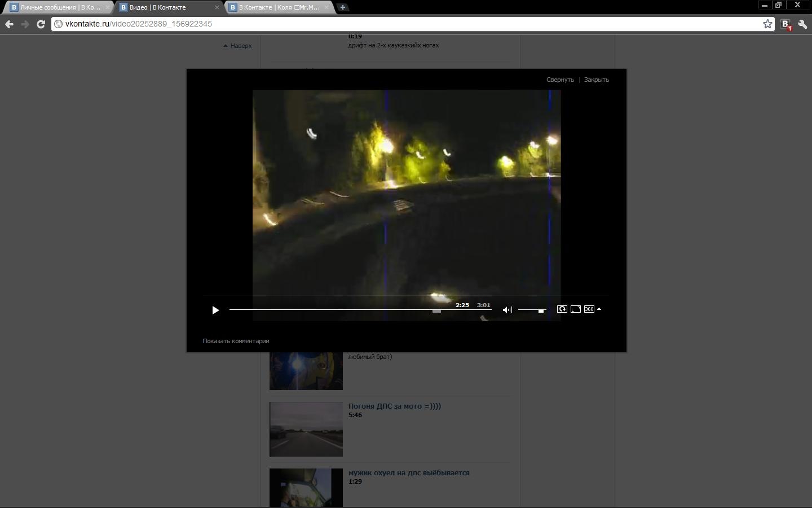Adjust the volume slider handle
This screenshot has width=812, height=508.
click(x=541, y=310)
